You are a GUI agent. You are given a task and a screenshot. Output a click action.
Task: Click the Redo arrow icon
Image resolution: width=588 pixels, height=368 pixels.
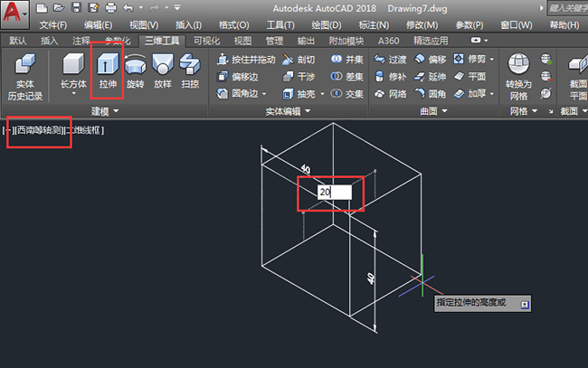[154, 8]
